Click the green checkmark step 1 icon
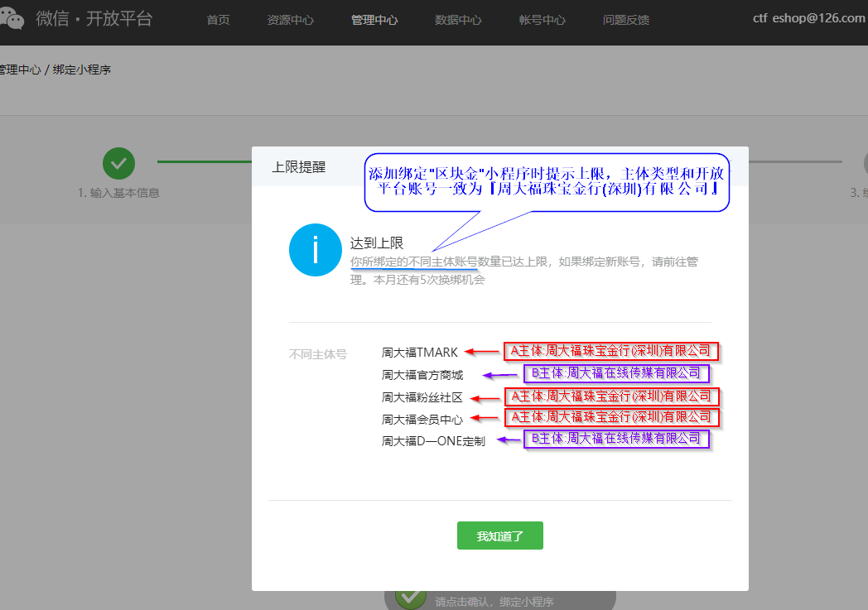This screenshot has height=610, width=868. [x=118, y=163]
